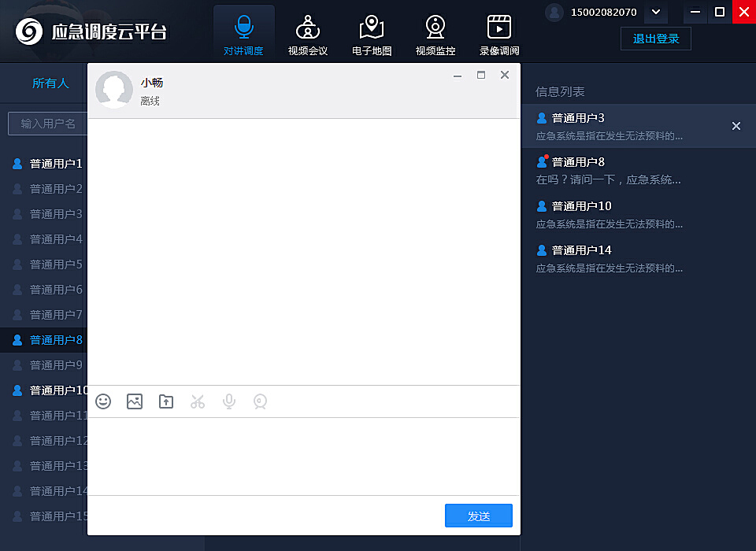Select 普通用户5 in the user list
The height and width of the screenshot is (551, 756).
[x=44, y=264]
